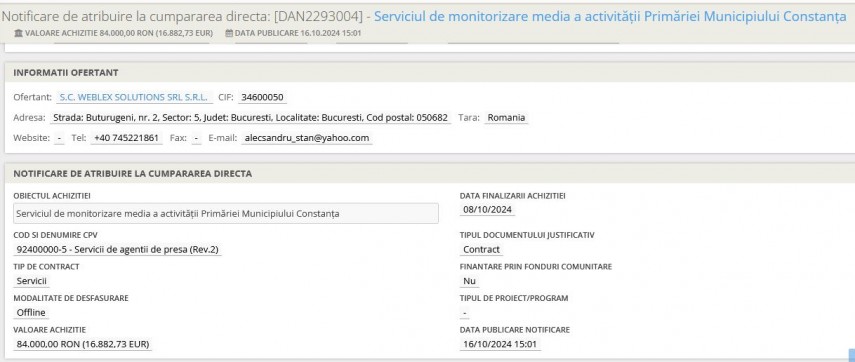Select the header text DATA PUBLICARE 16.10.2024 15:01
855x362 pixels.
297,33
